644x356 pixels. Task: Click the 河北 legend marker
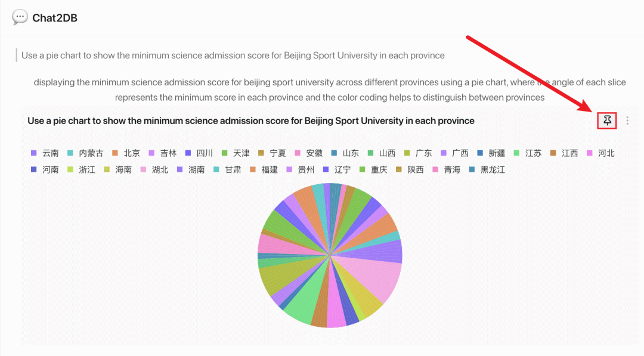point(590,153)
